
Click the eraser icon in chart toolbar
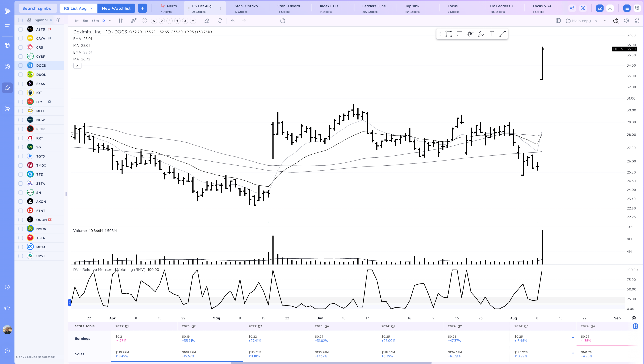[x=207, y=21]
